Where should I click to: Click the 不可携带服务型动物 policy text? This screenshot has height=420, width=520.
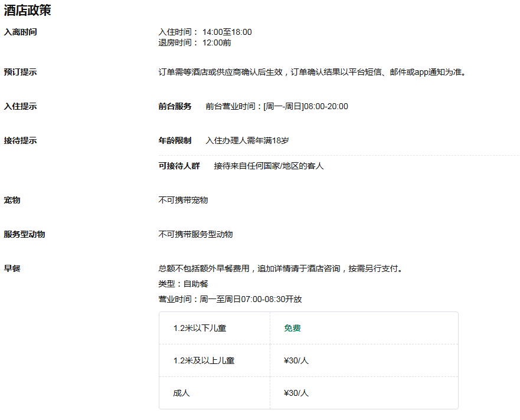click(x=195, y=234)
